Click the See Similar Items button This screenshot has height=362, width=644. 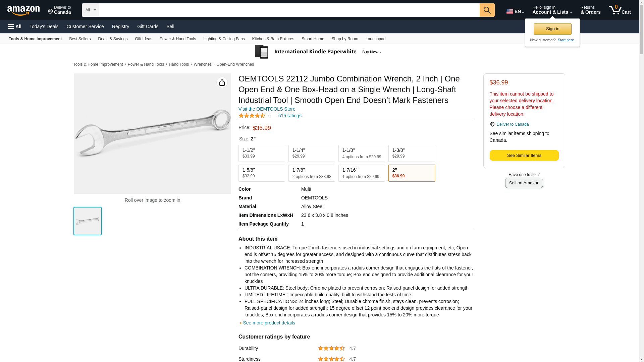coord(524,156)
